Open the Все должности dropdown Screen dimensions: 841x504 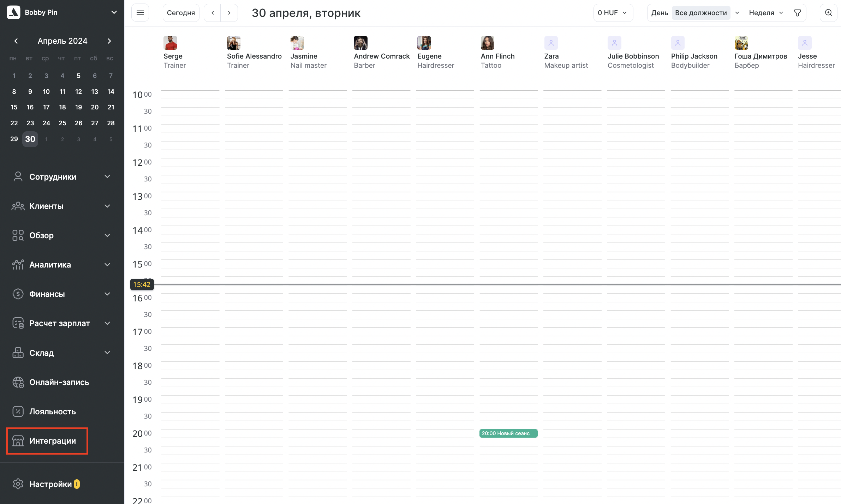point(705,13)
